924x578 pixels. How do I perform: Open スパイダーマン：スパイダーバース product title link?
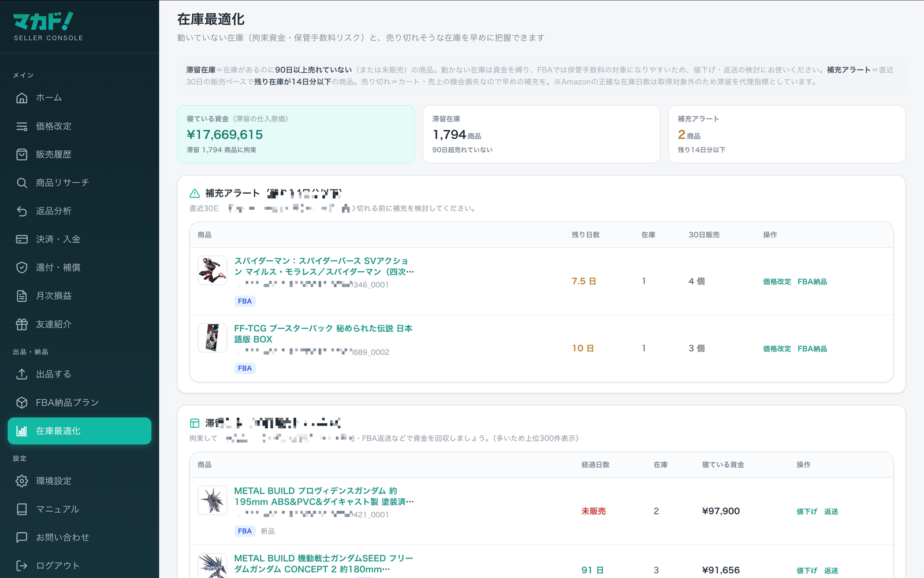(x=324, y=266)
